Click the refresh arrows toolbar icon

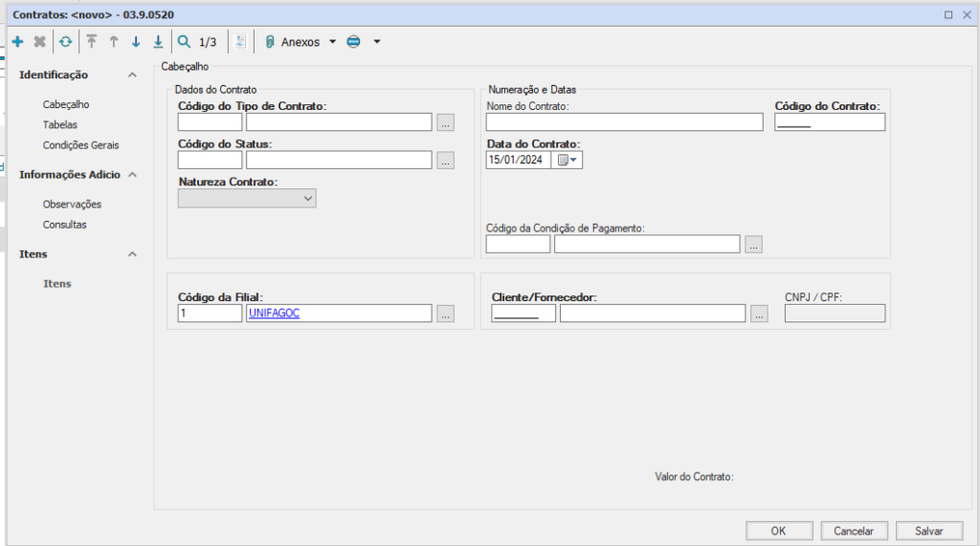65,42
